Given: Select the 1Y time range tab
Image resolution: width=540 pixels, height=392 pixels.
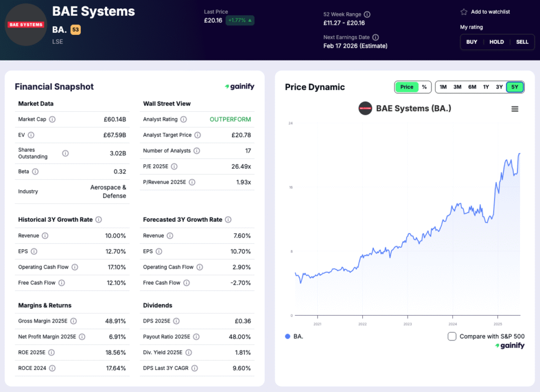Looking at the screenshot, I should tap(486, 87).
